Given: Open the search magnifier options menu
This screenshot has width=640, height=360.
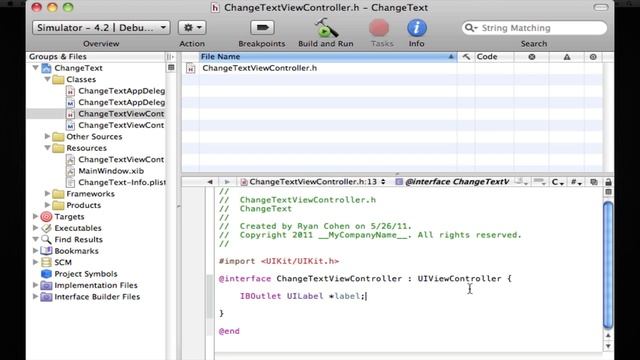Looking at the screenshot, I should click(x=471, y=28).
